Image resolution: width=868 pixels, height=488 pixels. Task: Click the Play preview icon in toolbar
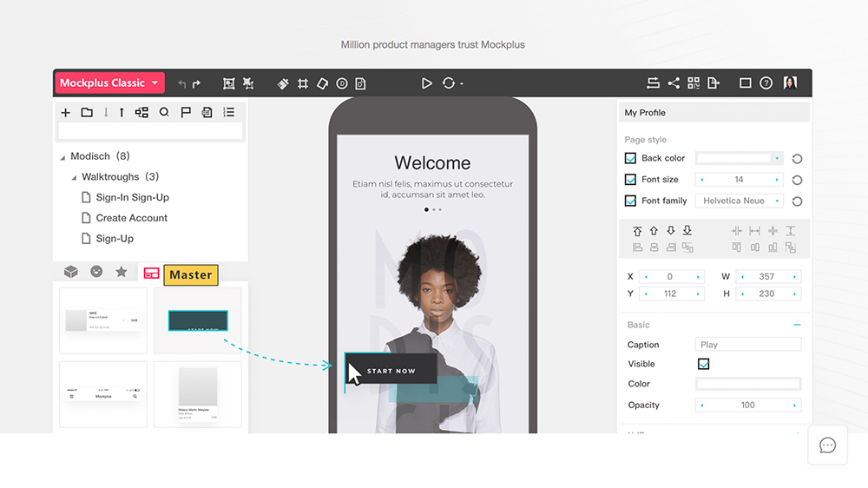tap(426, 83)
